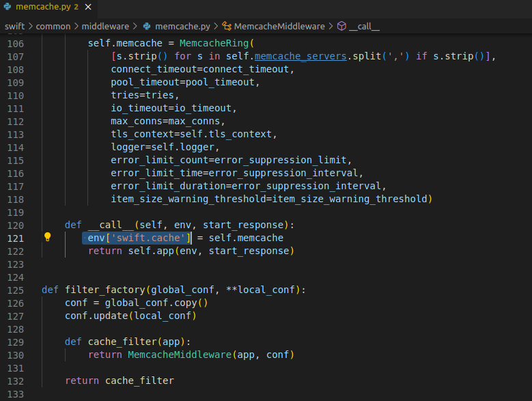Click the Python icon in the breadcrumb path
This screenshot has height=401, width=532.
147,26
